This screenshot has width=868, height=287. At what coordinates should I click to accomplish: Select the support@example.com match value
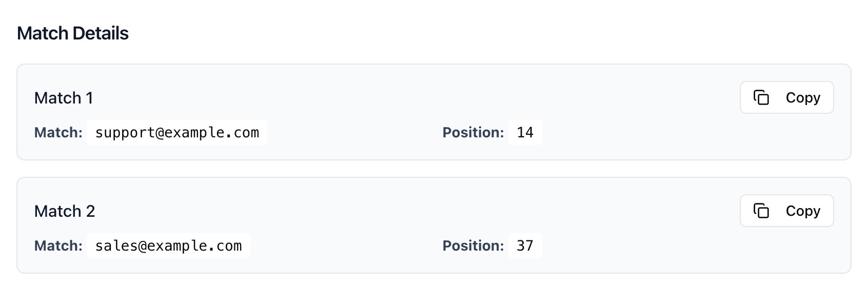[177, 133]
